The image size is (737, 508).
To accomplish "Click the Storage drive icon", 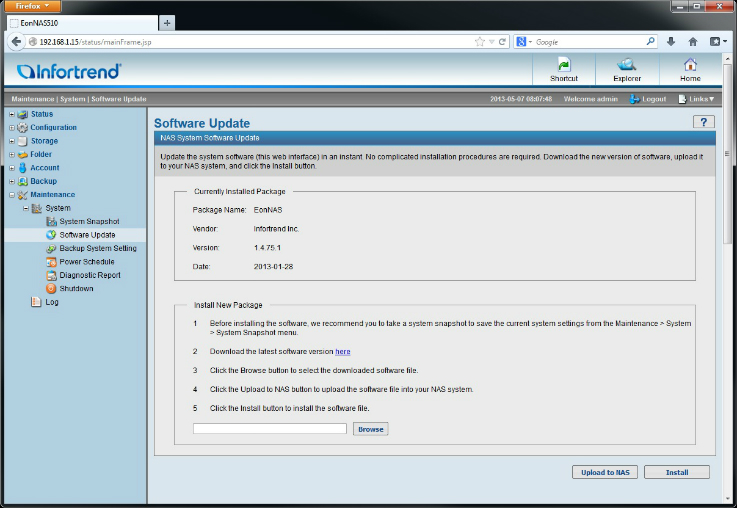I will [x=23, y=141].
